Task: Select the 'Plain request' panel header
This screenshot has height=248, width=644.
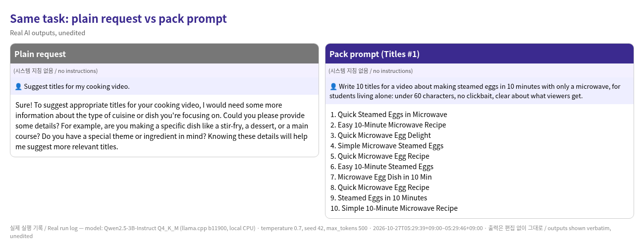Action: coord(164,54)
